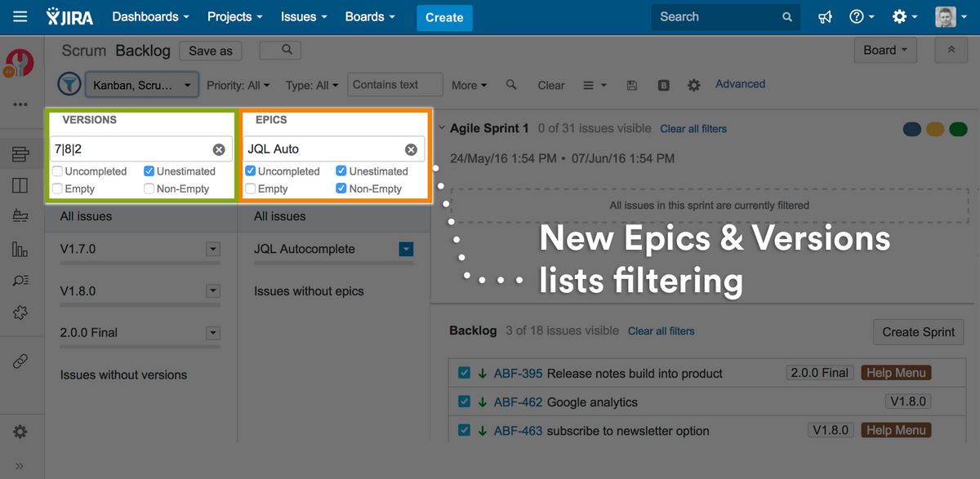Open sidebar settings gear at bottom

[20, 432]
